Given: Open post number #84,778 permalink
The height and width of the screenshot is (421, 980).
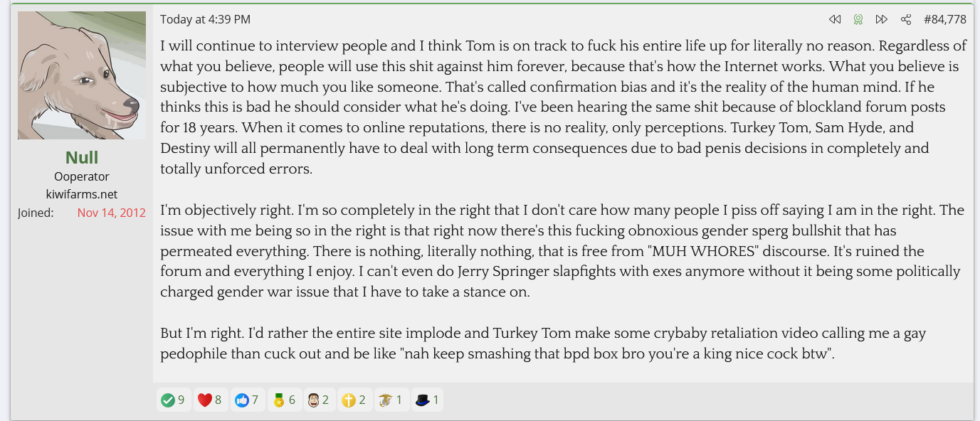Looking at the screenshot, I should (x=944, y=19).
